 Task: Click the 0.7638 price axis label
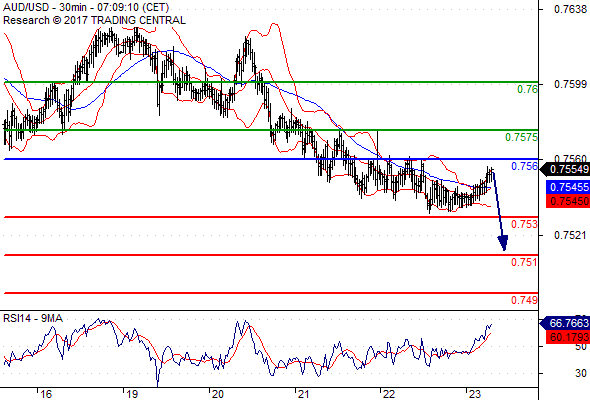[570, 9]
